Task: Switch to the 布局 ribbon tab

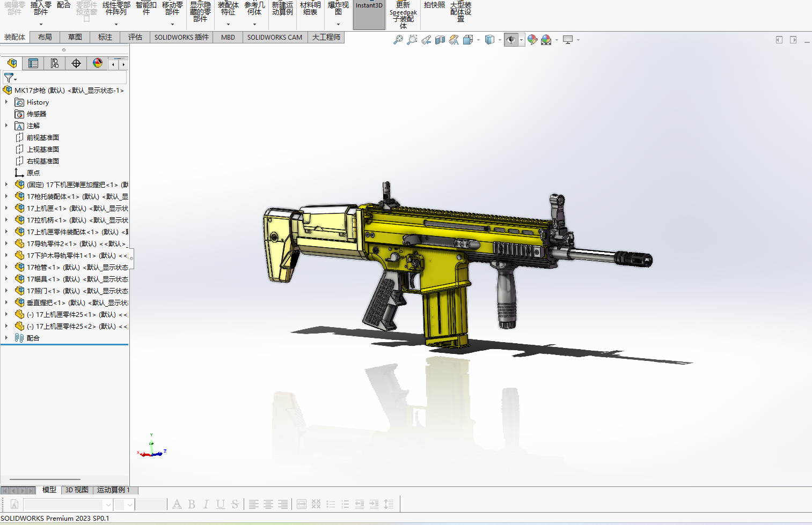Action: [45, 37]
